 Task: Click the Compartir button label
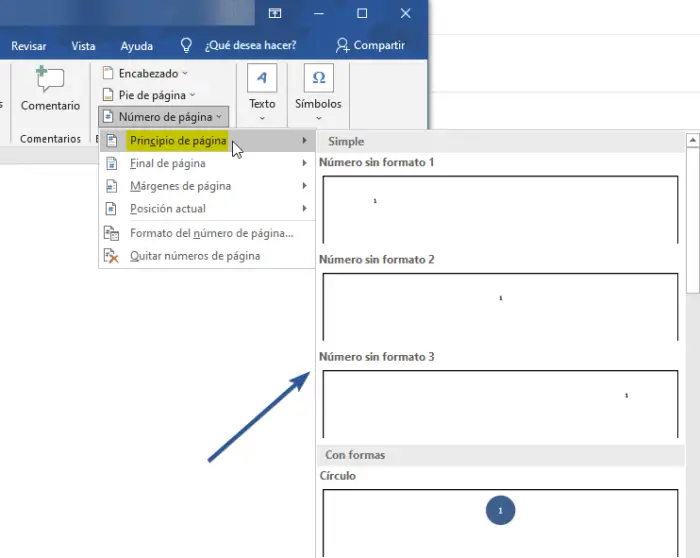point(379,45)
